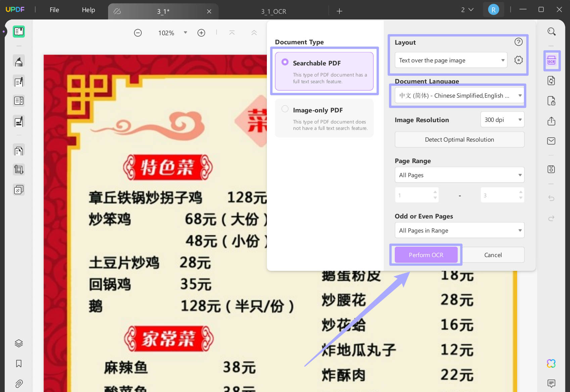Open the Comment markup tool
This screenshot has width=570, height=392.
pos(19,61)
